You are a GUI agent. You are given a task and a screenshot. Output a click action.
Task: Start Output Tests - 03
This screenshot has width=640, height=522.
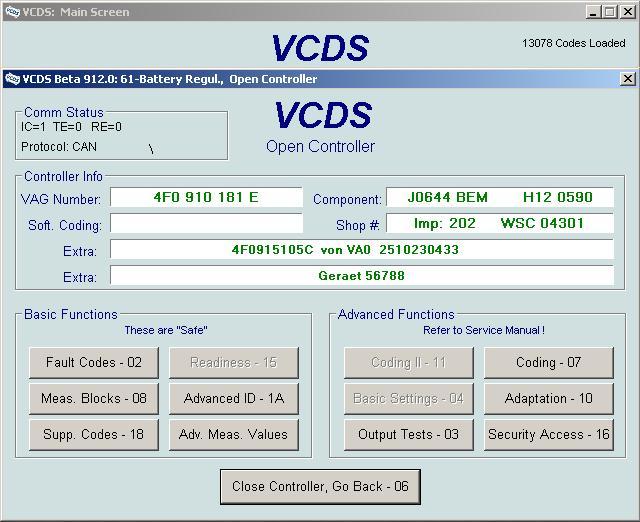408,435
